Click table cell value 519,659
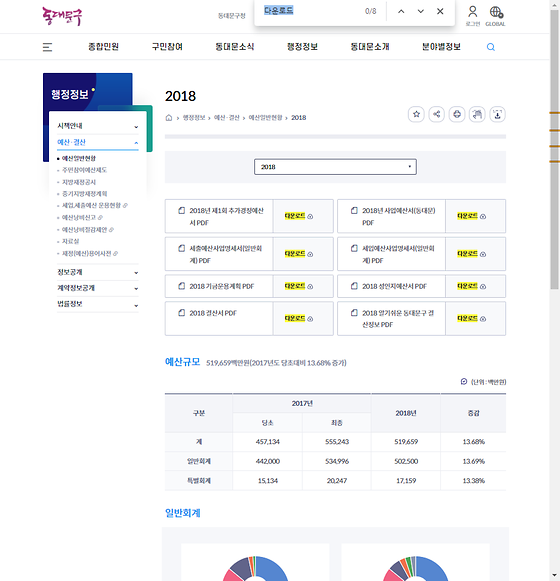Viewport: 560px width, 581px height. [406, 442]
